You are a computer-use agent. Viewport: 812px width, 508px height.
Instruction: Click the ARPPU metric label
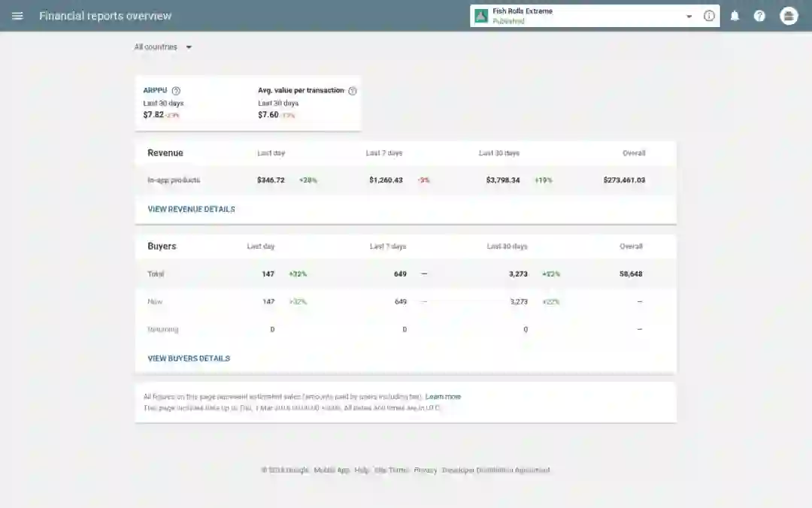pyautogui.click(x=155, y=90)
